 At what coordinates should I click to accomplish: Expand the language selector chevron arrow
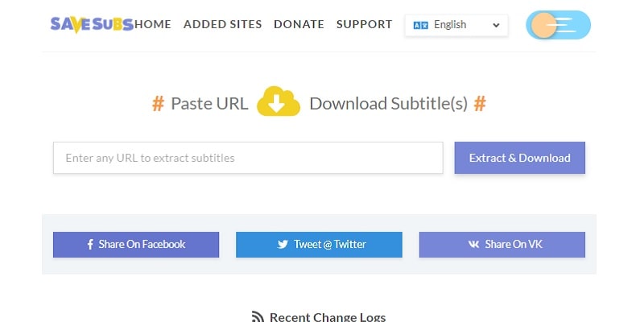point(496,25)
